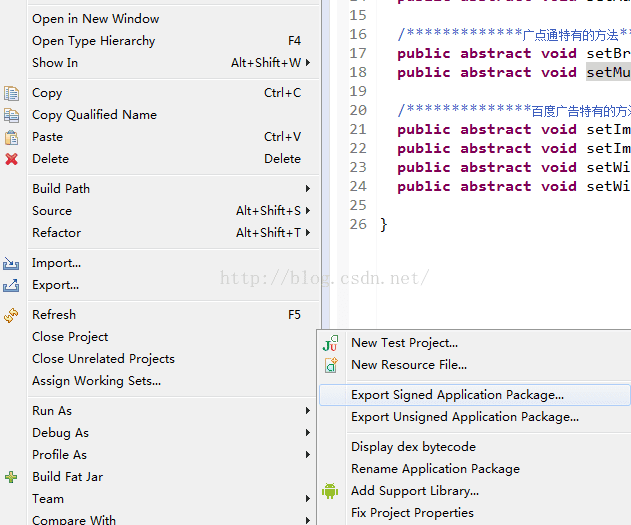
Task: Select Export Signed Application Package
Action: [457, 395]
